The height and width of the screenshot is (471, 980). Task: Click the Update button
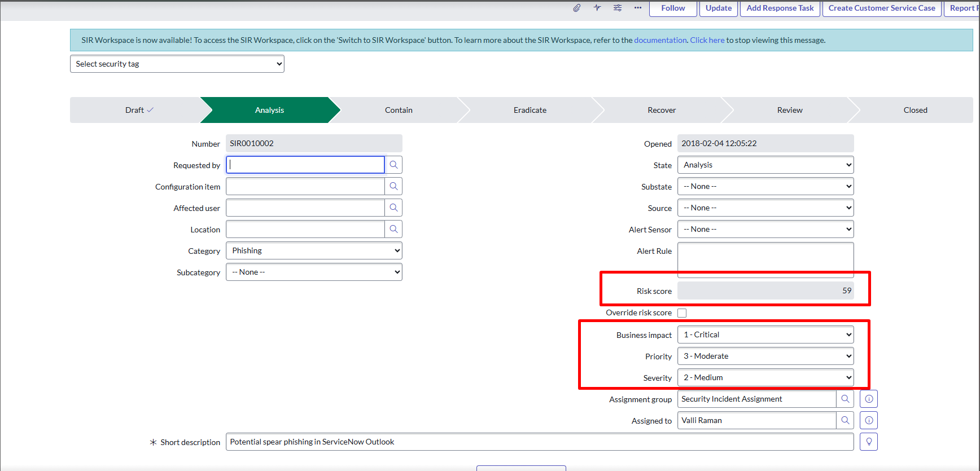point(719,8)
